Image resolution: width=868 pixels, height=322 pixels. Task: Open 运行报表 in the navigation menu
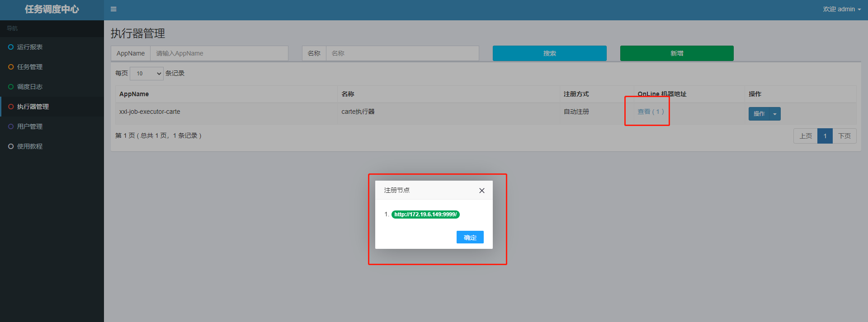[x=52, y=47]
